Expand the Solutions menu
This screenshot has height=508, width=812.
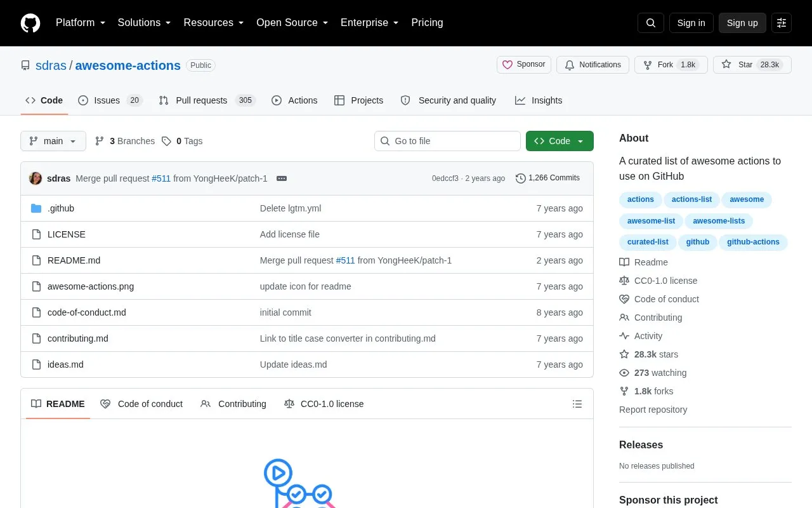tap(145, 23)
